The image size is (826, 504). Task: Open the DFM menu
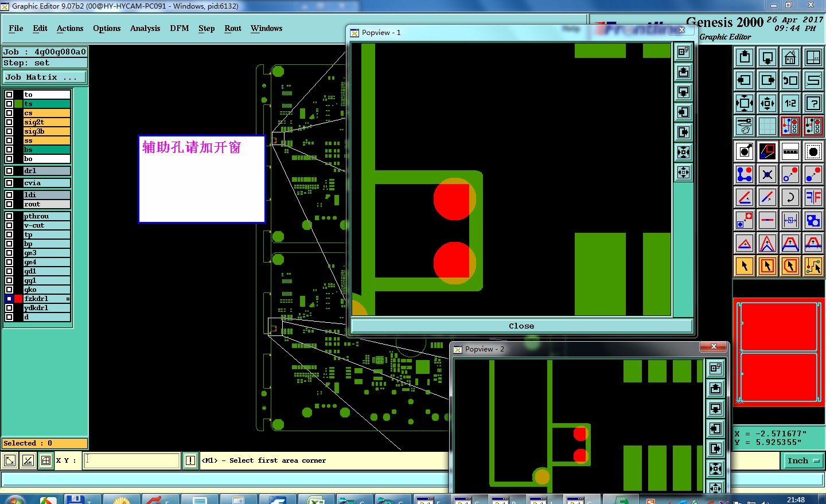pos(180,28)
